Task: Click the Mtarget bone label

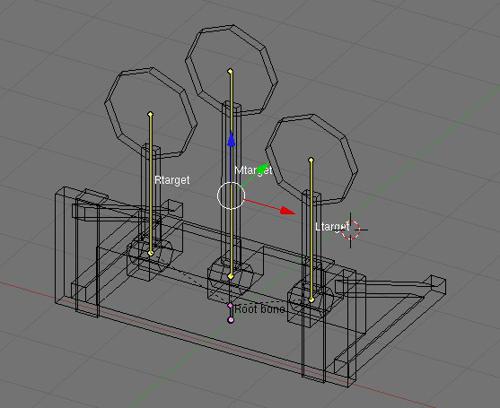Action: click(253, 170)
